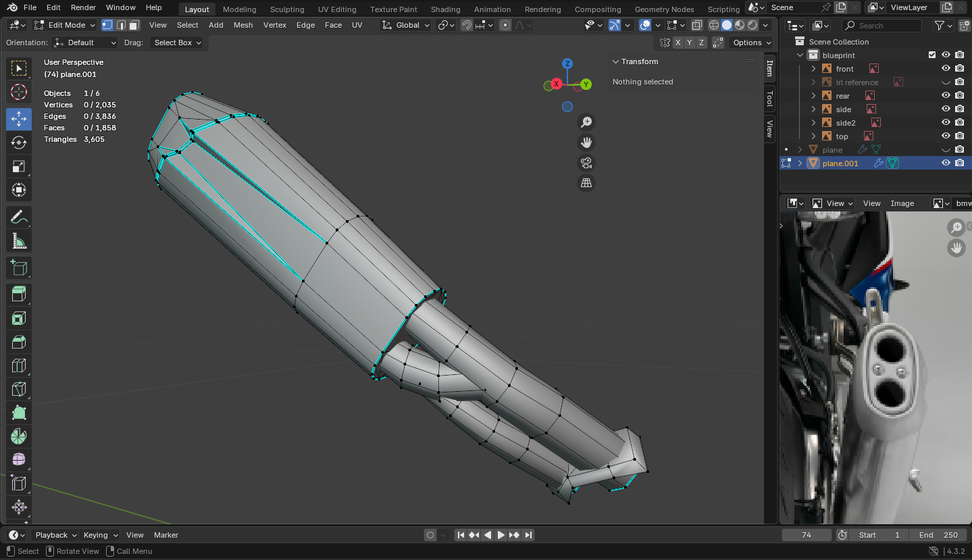Hide the front image in outliner
The height and width of the screenshot is (560, 972).
(x=946, y=69)
